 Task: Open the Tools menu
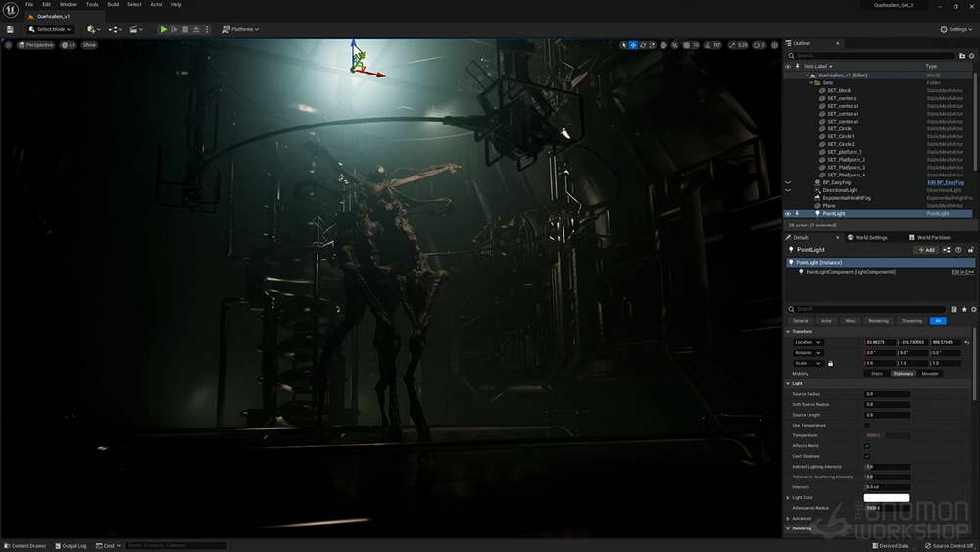pos(92,4)
